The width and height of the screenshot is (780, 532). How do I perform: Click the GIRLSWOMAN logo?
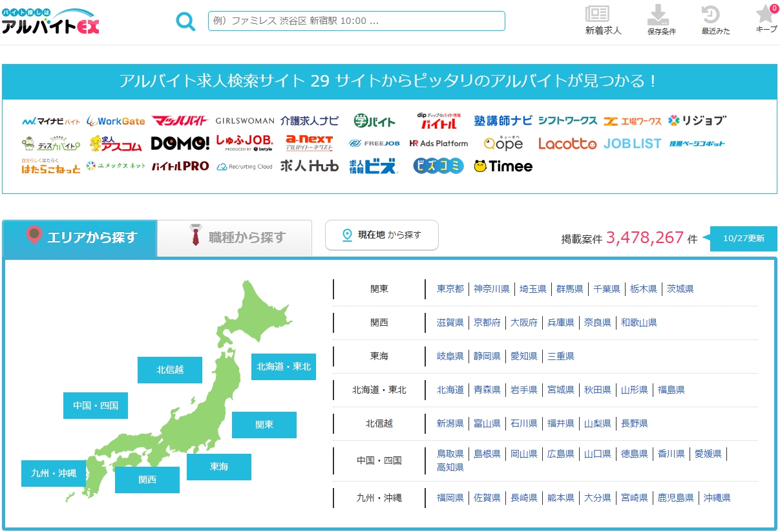click(245, 121)
